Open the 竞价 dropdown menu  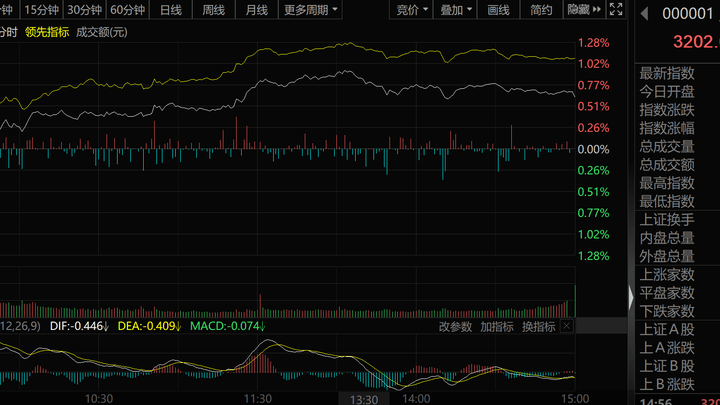click(413, 10)
